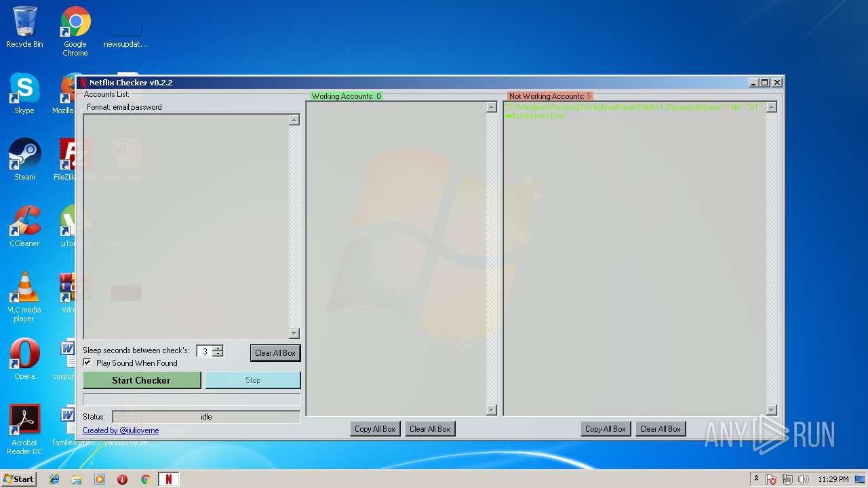Image resolution: width=868 pixels, height=488 pixels.
Task: Click Working Accounts scrollbar up arrow
Action: coord(492,107)
